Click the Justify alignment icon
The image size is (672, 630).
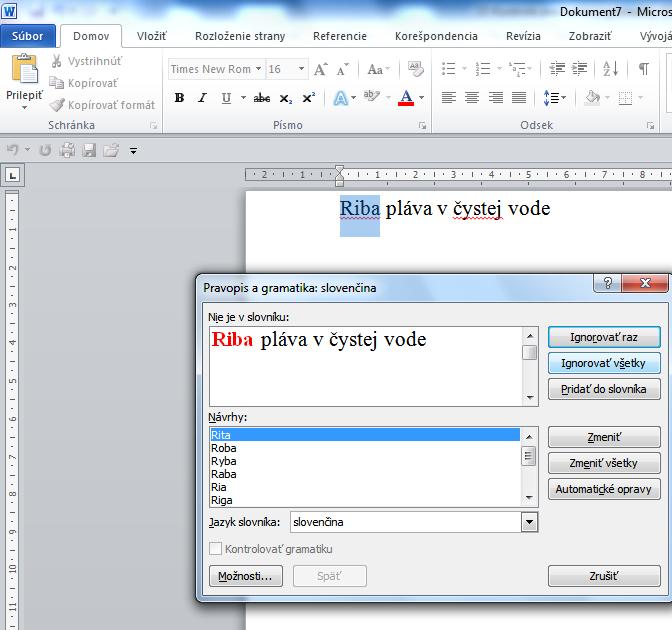pyautogui.click(x=519, y=98)
